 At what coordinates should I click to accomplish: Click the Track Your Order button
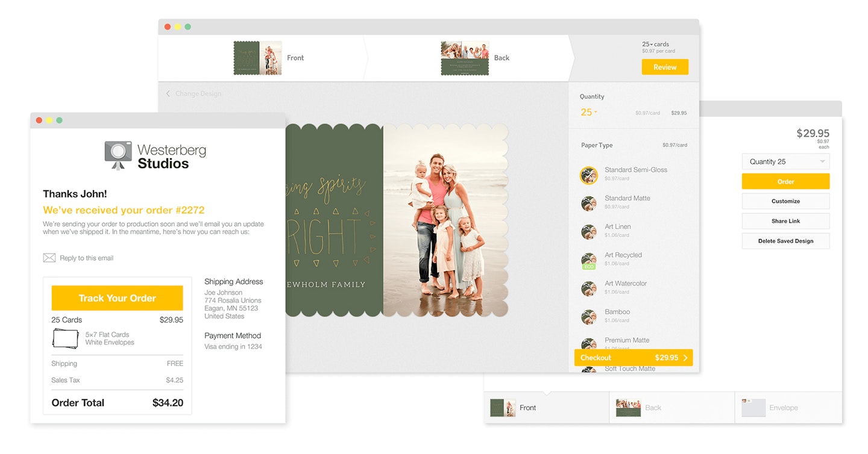(117, 297)
